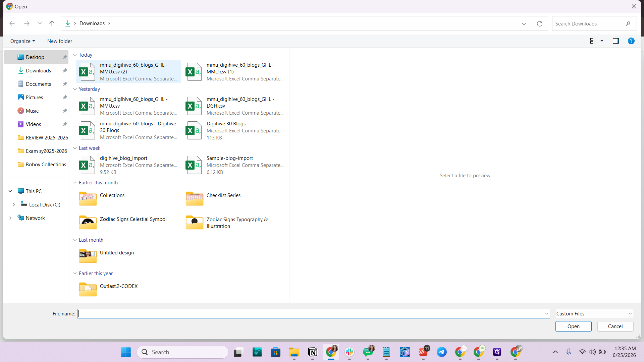The image size is (644, 362).
Task: Open Telegram from the taskbar
Action: (x=441, y=352)
